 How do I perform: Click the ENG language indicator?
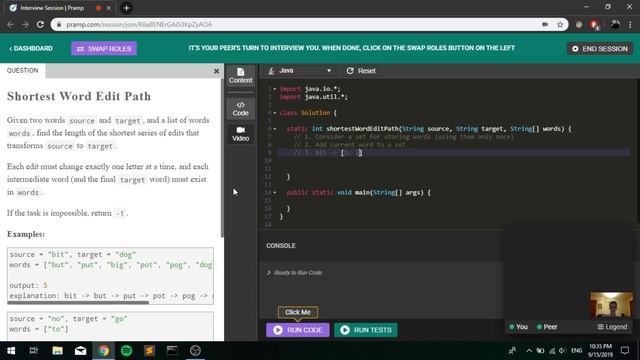pyautogui.click(x=576, y=351)
